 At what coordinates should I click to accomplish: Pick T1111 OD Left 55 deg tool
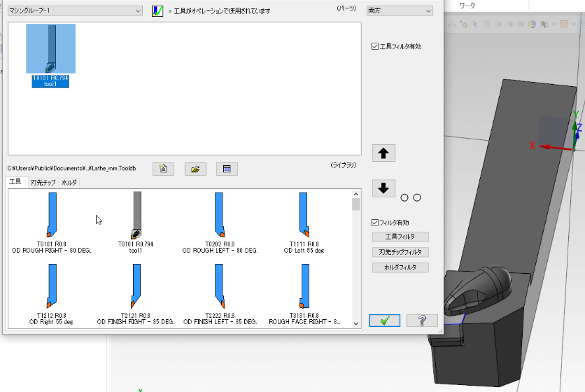(x=304, y=217)
